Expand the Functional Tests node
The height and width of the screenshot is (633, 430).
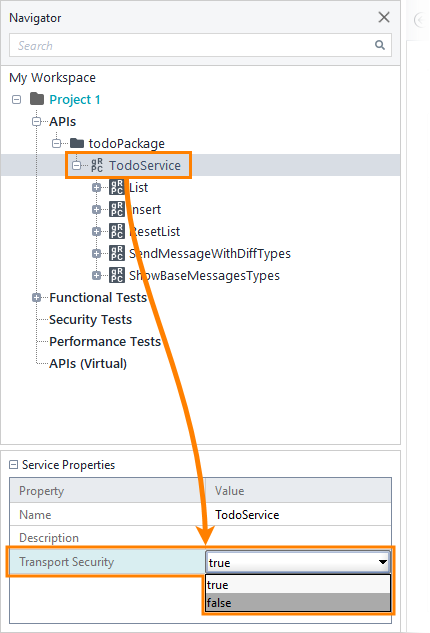point(36,298)
